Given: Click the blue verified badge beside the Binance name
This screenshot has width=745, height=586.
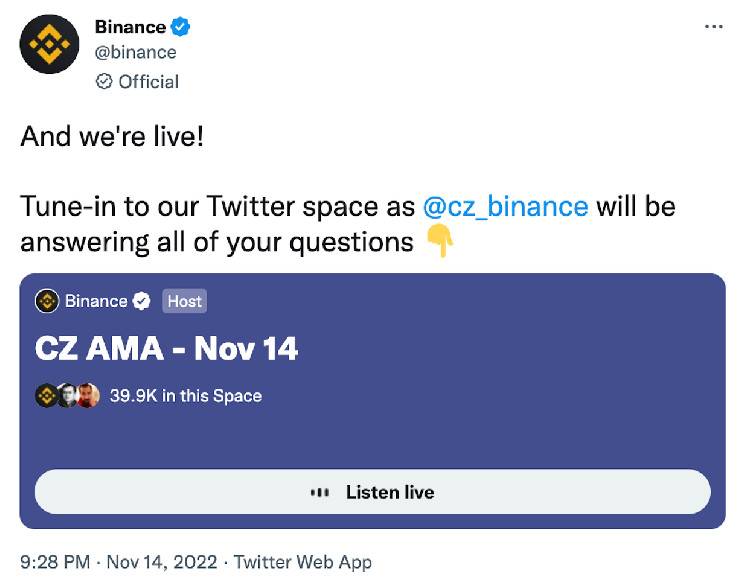Looking at the screenshot, I should (181, 26).
